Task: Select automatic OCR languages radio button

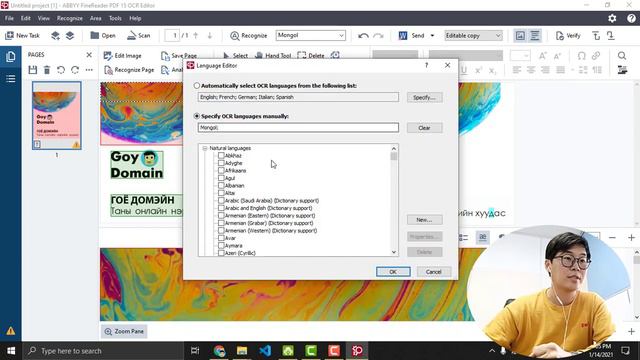Action: [197, 86]
